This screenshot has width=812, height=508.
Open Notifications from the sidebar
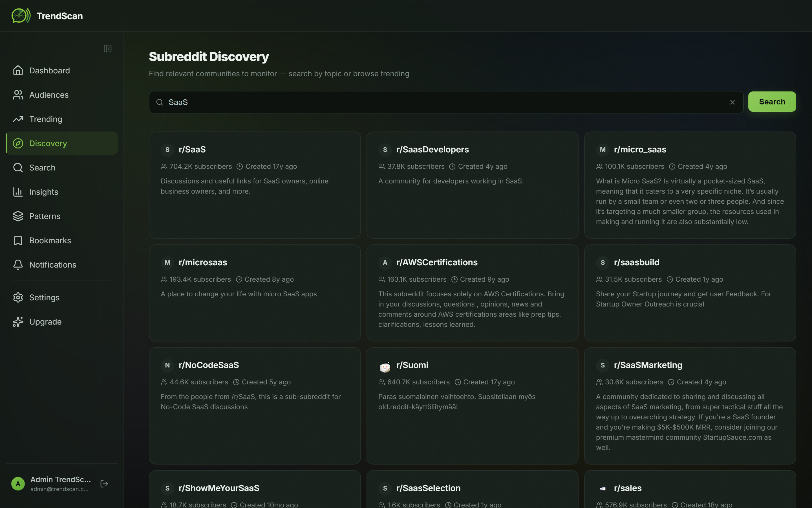point(62,265)
